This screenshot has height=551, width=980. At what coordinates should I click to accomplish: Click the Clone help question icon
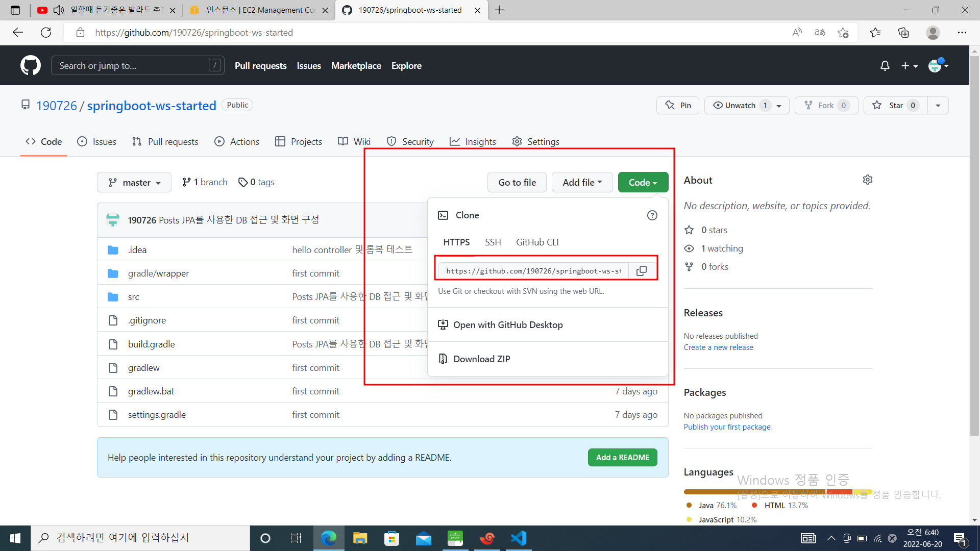[652, 215]
